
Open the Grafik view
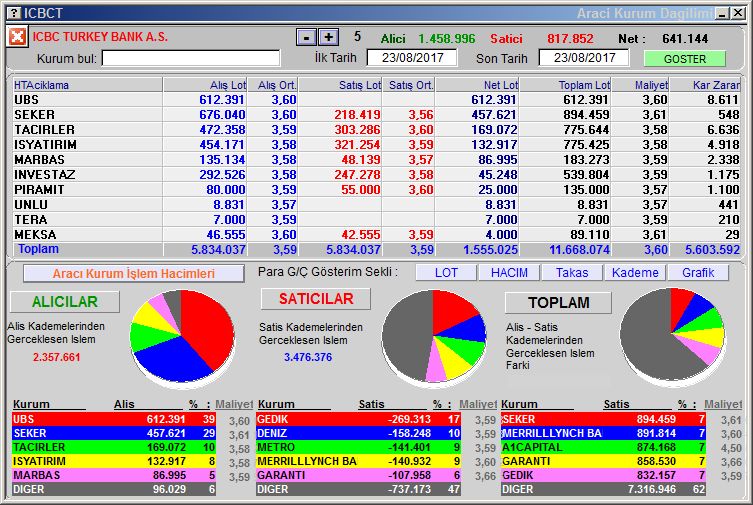click(698, 273)
